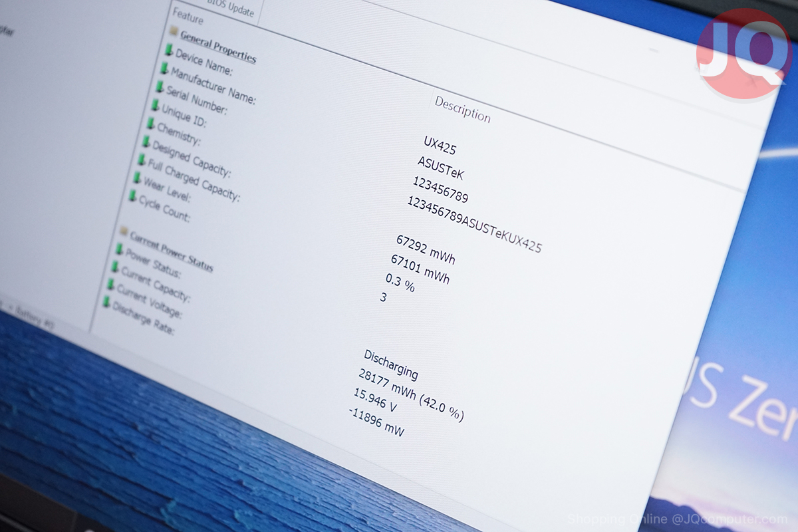Viewport: 798px width, 532px height.
Task: Select the ASUSTeK manufacturer value
Action: pyautogui.click(x=441, y=169)
